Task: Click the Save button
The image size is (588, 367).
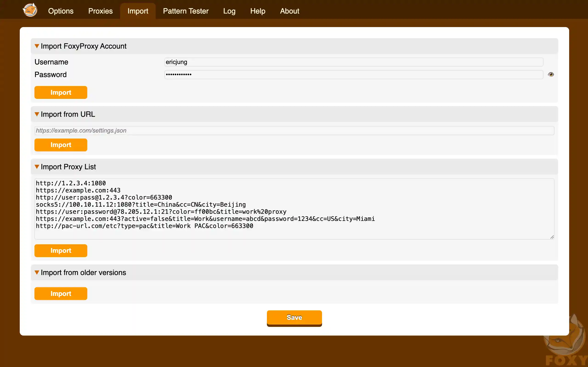Action: (x=294, y=317)
